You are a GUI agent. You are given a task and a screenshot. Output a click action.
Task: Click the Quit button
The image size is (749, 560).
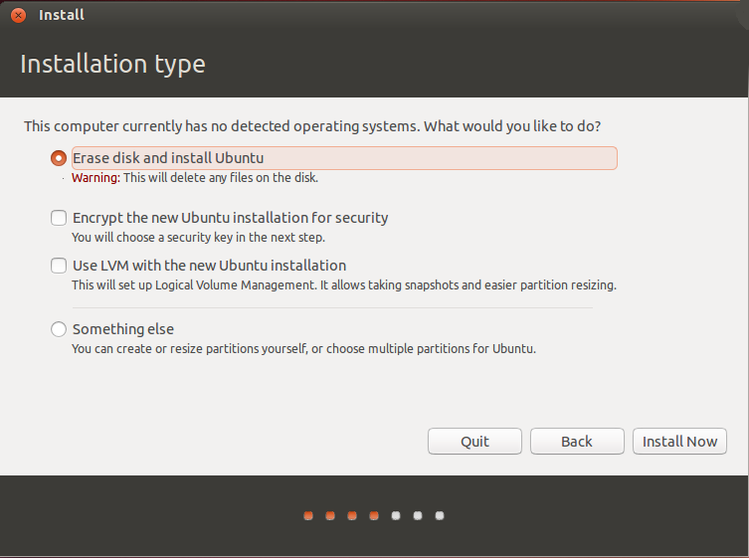click(x=474, y=442)
